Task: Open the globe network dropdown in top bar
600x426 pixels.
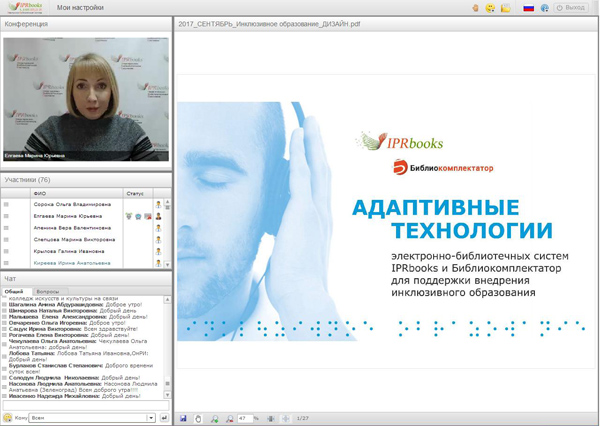Action: [545, 8]
